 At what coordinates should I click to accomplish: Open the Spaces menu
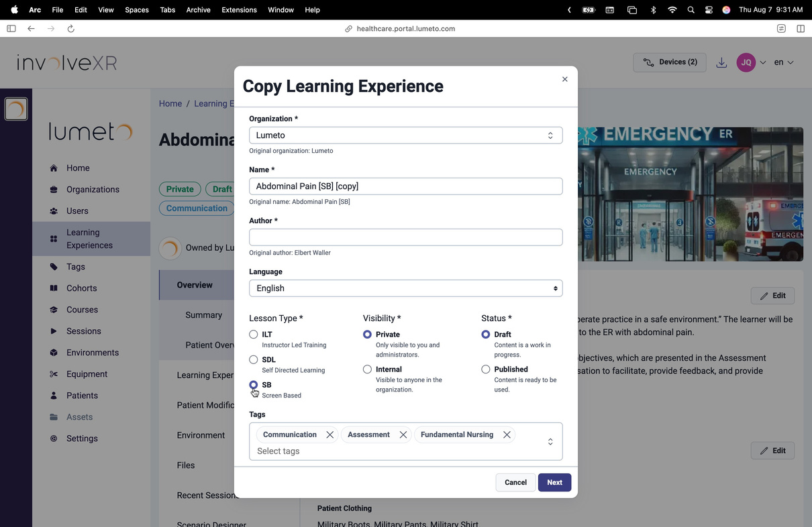pyautogui.click(x=137, y=10)
